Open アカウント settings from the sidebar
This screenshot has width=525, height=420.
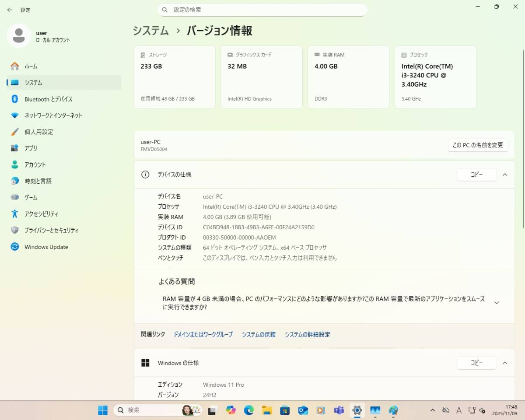[35, 164]
